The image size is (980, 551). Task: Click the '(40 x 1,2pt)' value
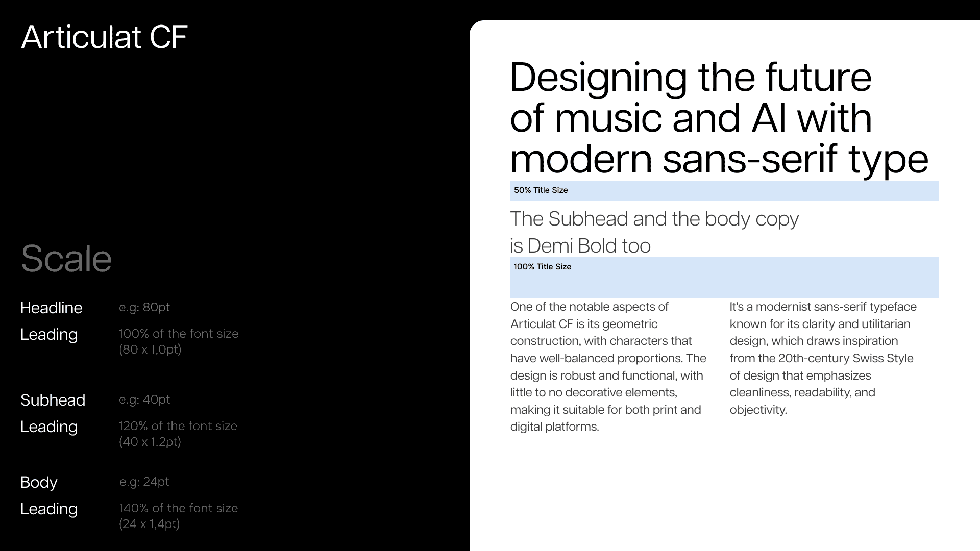pyautogui.click(x=150, y=442)
